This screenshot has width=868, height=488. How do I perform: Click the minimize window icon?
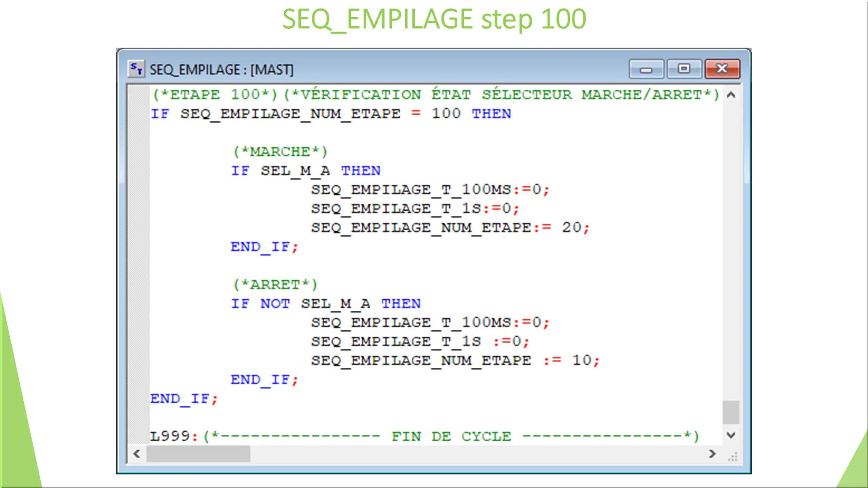[x=646, y=69]
